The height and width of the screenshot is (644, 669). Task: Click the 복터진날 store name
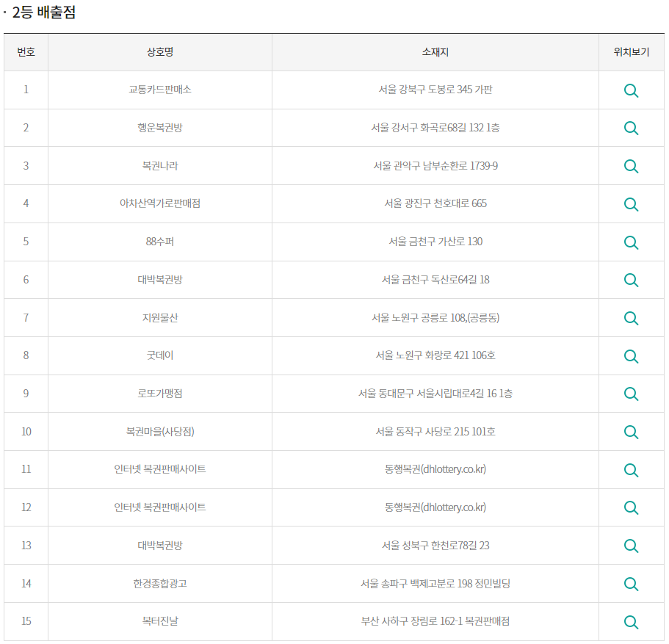pyautogui.click(x=160, y=621)
